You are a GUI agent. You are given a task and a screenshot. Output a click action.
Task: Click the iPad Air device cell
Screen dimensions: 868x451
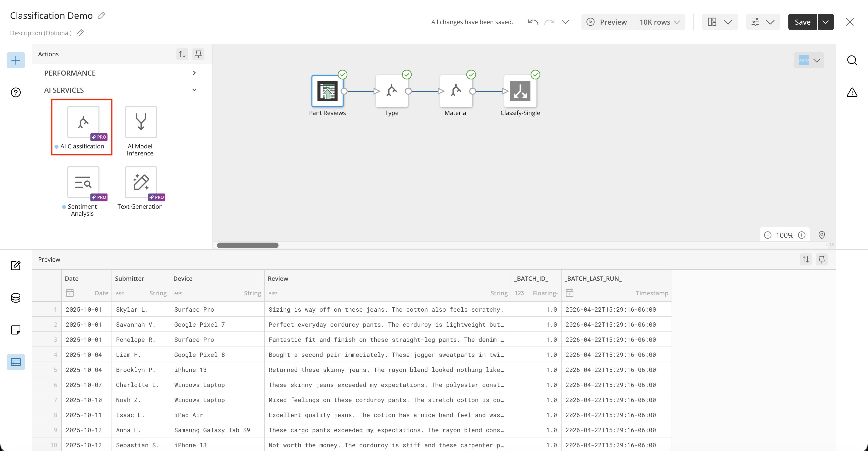(217, 415)
